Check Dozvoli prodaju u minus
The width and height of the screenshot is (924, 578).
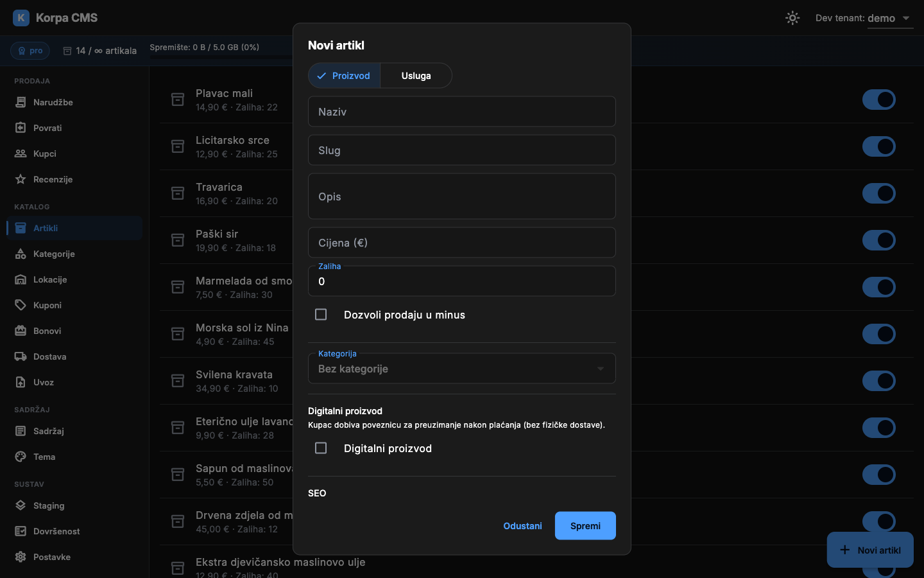321,315
